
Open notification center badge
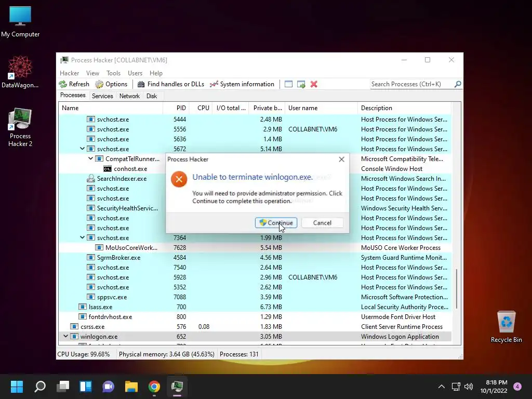[517, 387]
